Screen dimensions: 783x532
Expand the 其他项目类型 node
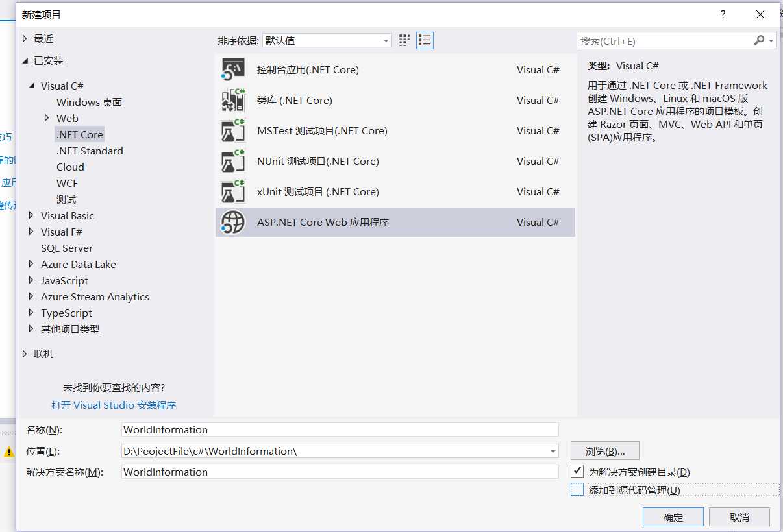click(31, 329)
